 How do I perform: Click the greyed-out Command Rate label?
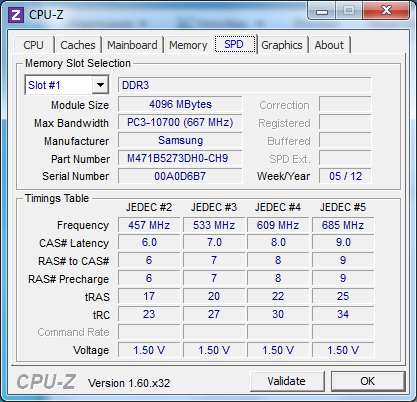[73, 332]
